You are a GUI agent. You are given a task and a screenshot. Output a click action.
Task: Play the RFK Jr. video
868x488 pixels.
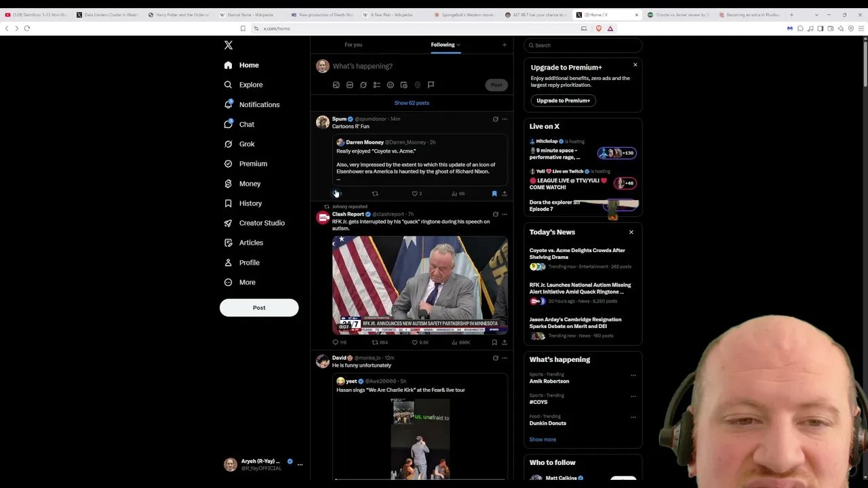(420, 285)
